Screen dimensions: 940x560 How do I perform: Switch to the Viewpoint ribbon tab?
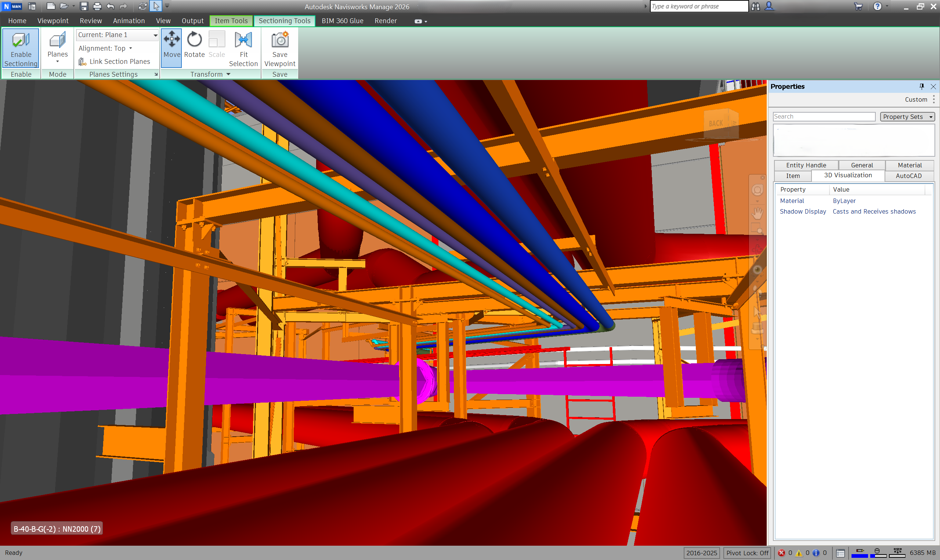click(x=53, y=21)
